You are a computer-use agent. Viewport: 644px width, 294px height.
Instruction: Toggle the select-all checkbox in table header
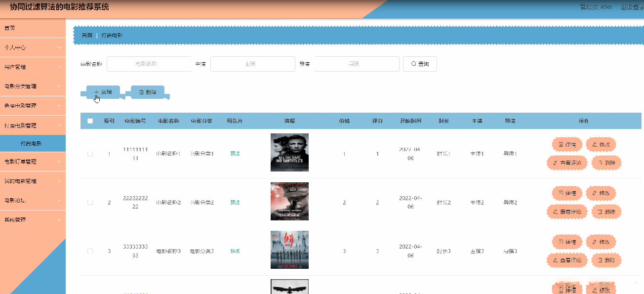pos(90,121)
